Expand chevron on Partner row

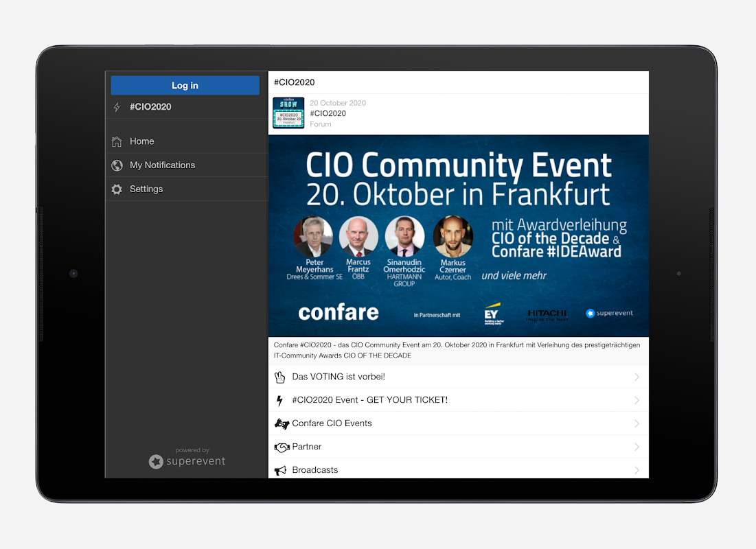click(637, 447)
